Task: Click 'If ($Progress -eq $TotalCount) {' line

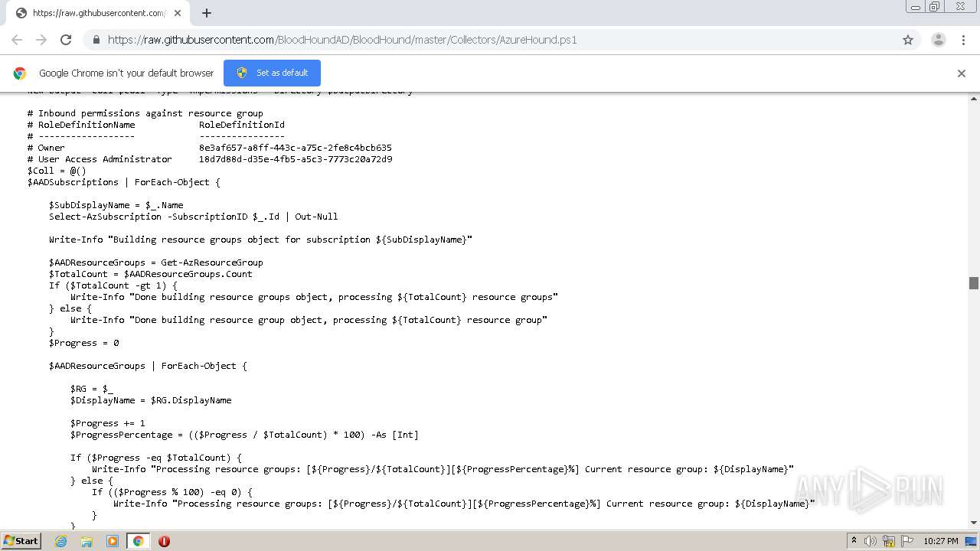Action: click(x=156, y=458)
